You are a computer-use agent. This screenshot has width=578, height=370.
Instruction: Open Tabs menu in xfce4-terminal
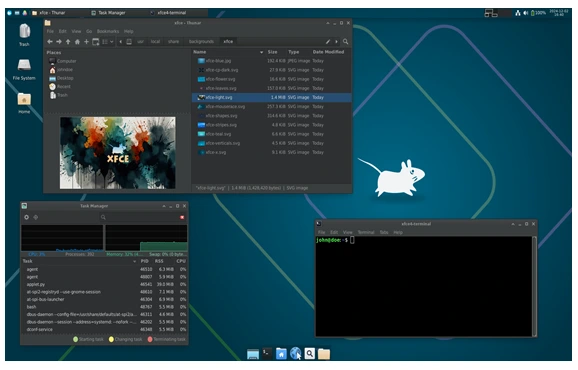(384, 233)
